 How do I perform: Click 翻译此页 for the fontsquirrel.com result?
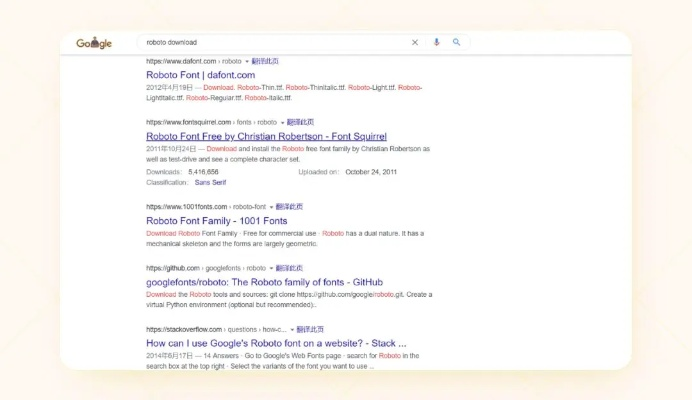click(301, 122)
